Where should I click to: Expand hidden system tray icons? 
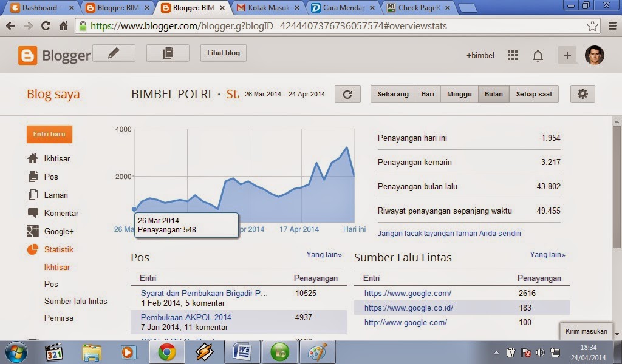496,352
